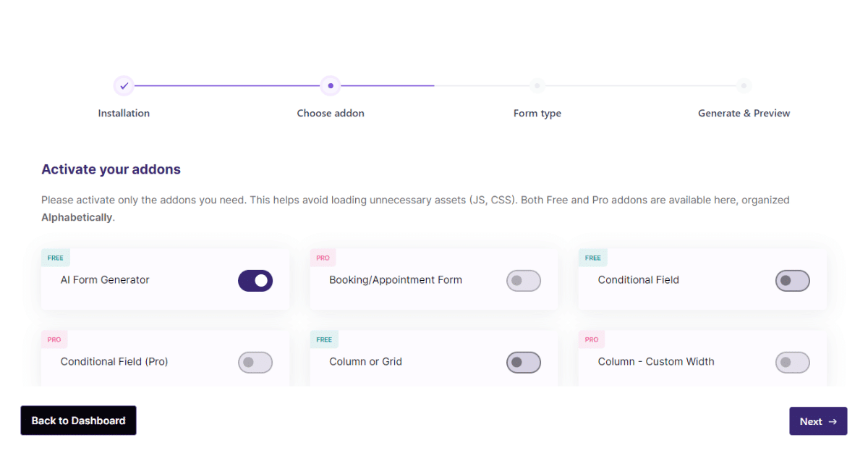This screenshot has width=868, height=456.
Task: Switch on the Column - Custom Width addon
Action: coord(793,362)
